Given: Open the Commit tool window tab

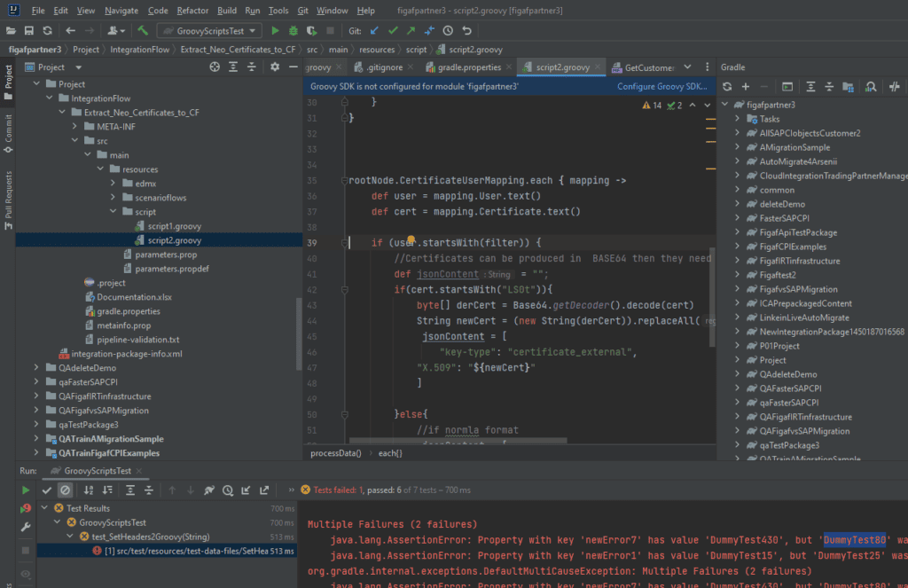Looking at the screenshot, I should 8,133.
